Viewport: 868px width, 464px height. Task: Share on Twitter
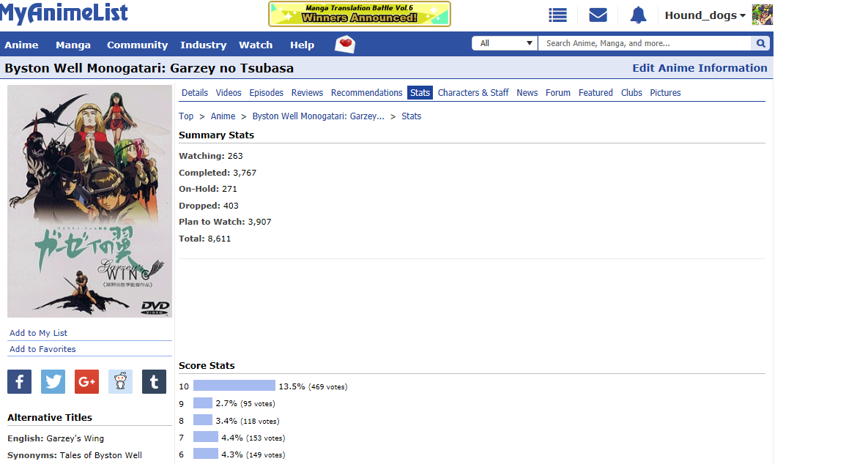point(53,381)
